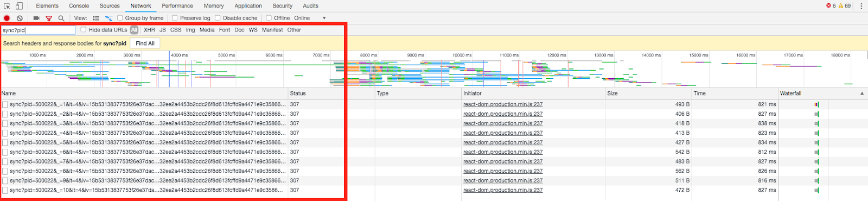Sort by the Type column header

(418, 93)
